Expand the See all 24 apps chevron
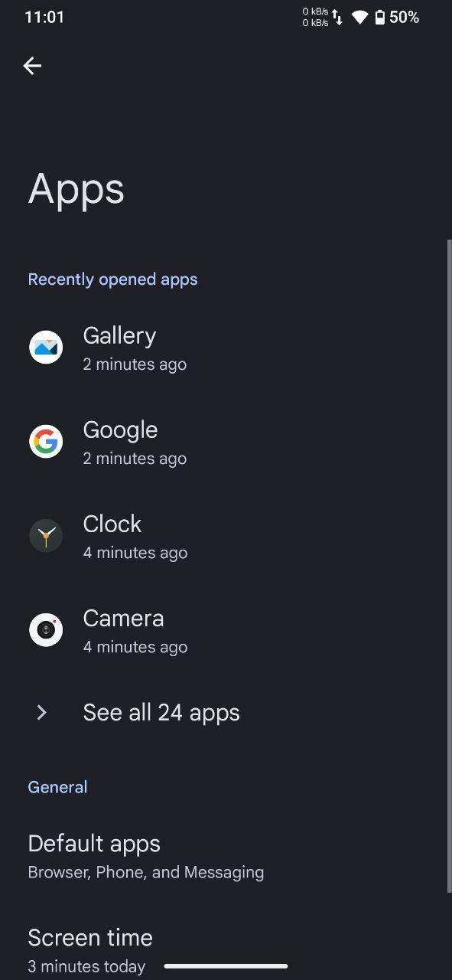The image size is (452, 980). 42,713
